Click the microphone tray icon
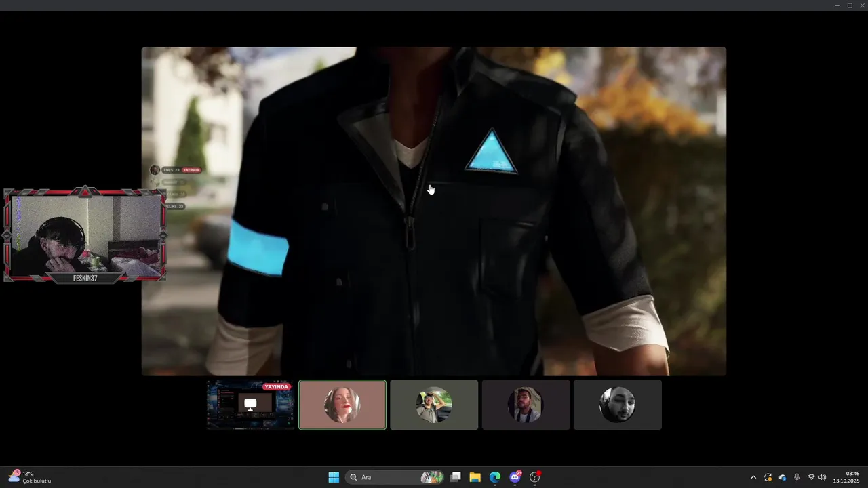The height and width of the screenshot is (488, 868). coord(797,477)
